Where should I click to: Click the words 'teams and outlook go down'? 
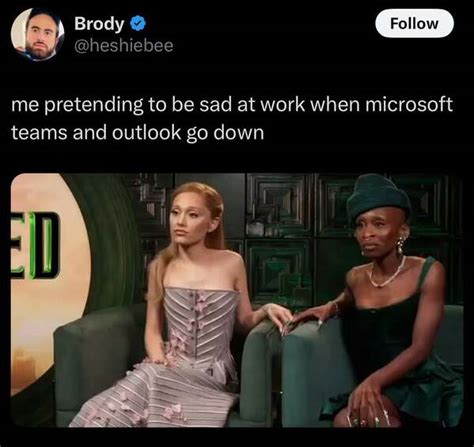tap(138, 133)
